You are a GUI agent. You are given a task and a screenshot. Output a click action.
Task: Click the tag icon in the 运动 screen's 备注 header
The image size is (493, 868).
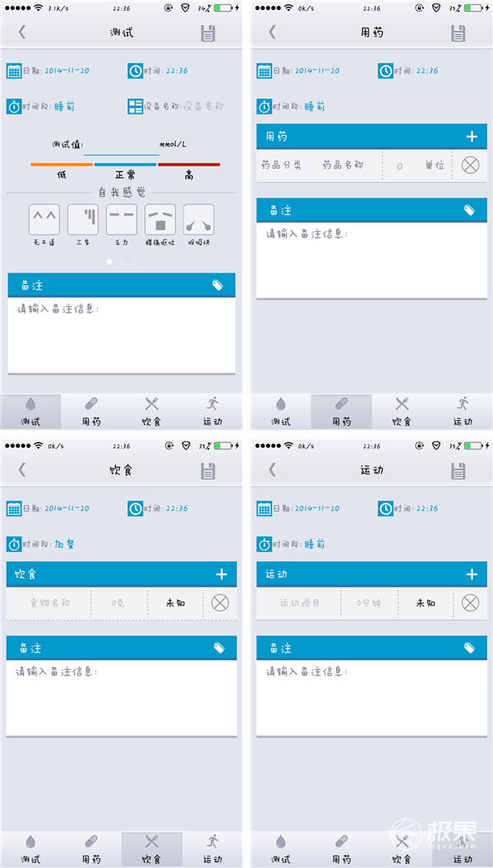coord(469,647)
